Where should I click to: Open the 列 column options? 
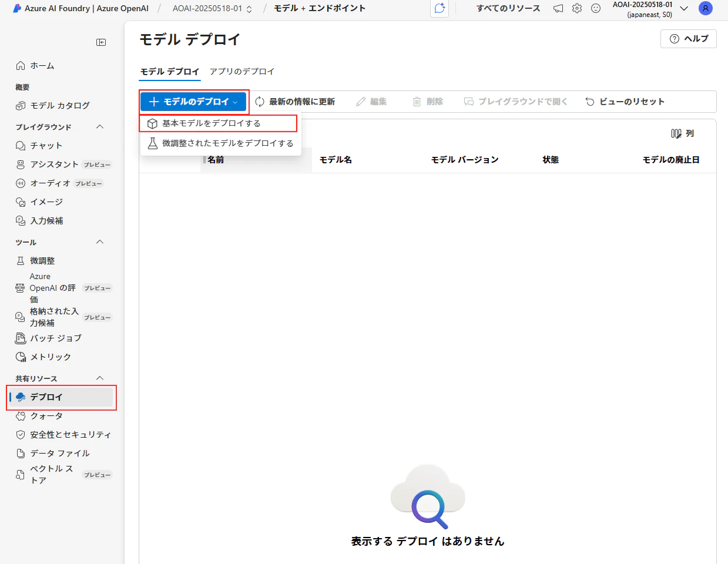(683, 134)
